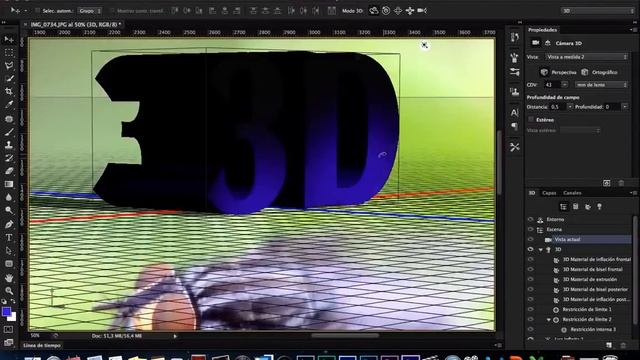Select the Eyedropper tool
This screenshot has width=640, height=360.
[x=9, y=105]
